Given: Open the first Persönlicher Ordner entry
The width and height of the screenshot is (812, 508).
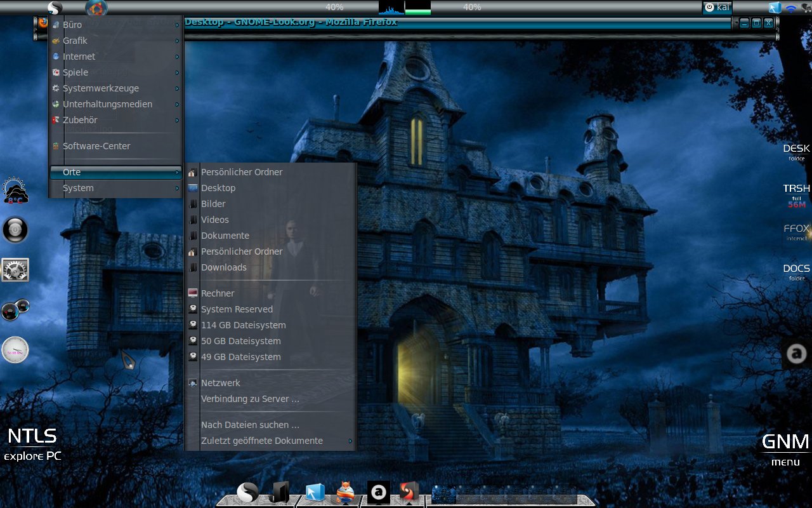Looking at the screenshot, I should [x=270, y=172].
